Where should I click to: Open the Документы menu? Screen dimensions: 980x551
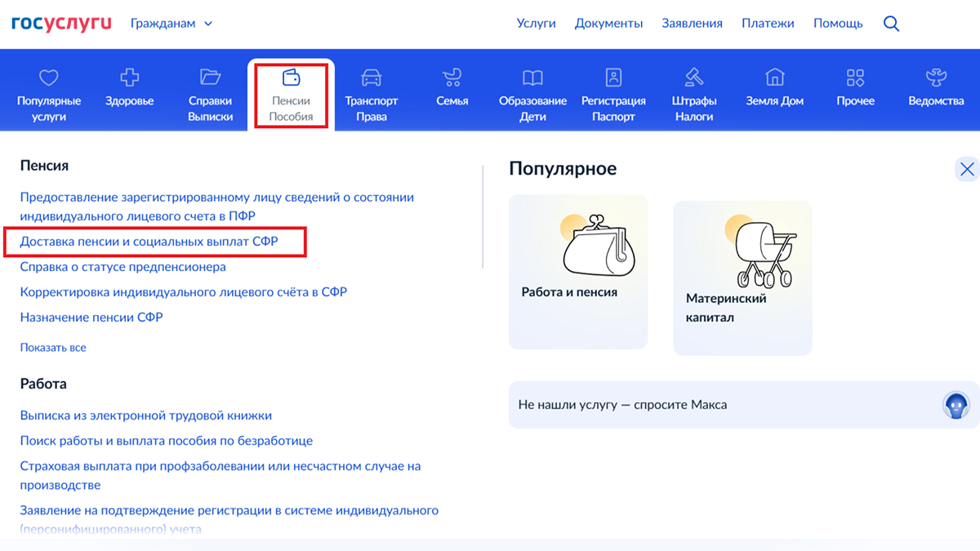(608, 24)
